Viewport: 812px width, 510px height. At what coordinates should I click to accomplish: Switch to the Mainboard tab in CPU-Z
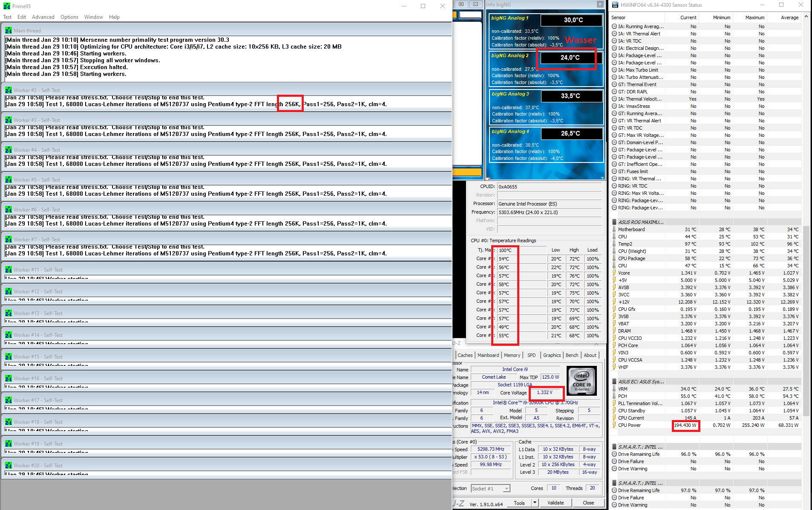488,355
